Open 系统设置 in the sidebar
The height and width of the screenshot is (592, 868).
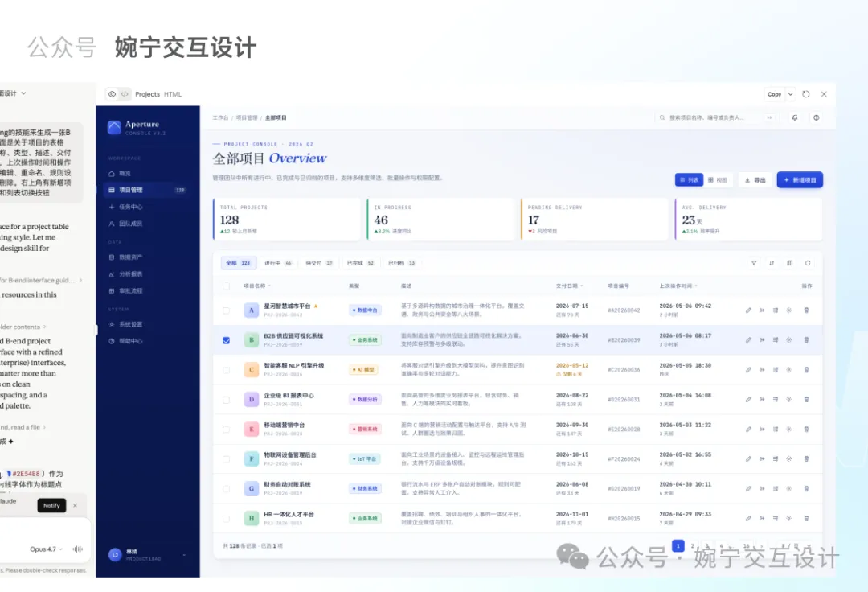[148, 324]
